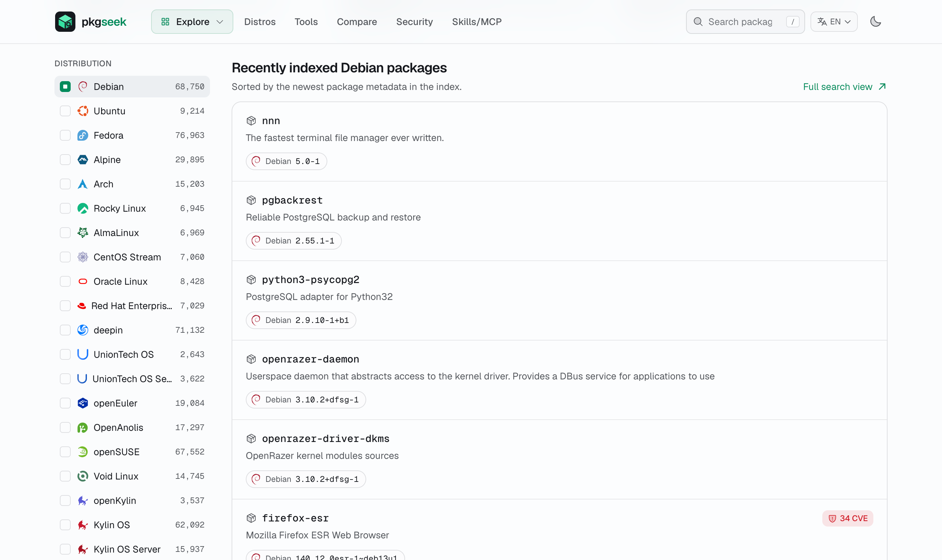The width and height of the screenshot is (942, 560).
Task: Click the package icon beside openrazer-daemon
Action: 251,359
